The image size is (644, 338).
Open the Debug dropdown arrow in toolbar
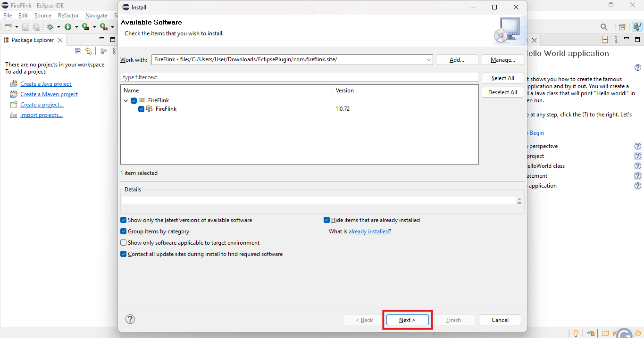coord(59,27)
